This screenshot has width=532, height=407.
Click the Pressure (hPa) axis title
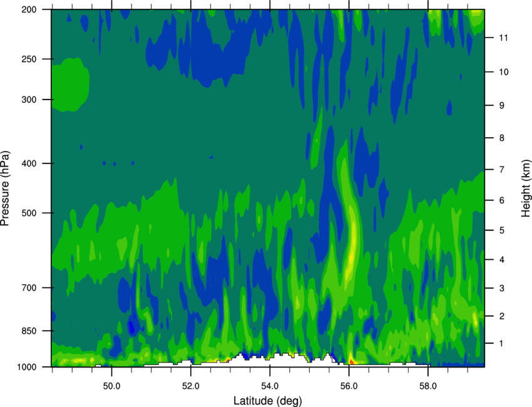pyautogui.click(x=5, y=188)
